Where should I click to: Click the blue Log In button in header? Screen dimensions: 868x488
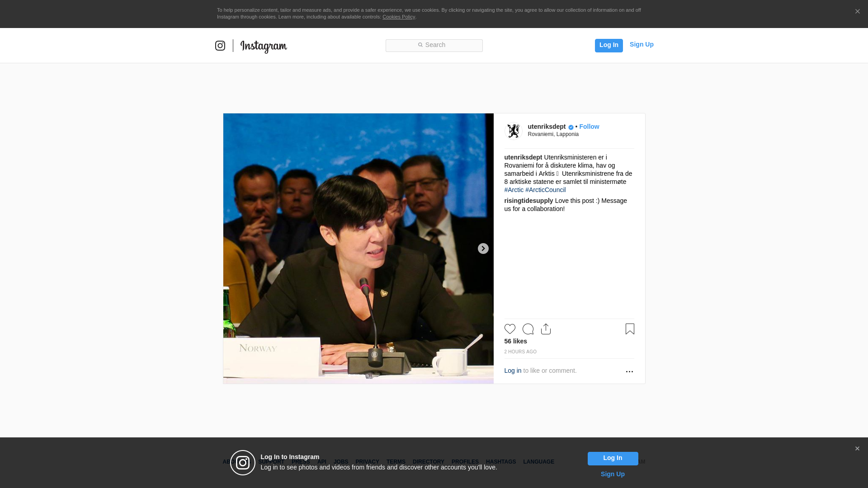609,45
